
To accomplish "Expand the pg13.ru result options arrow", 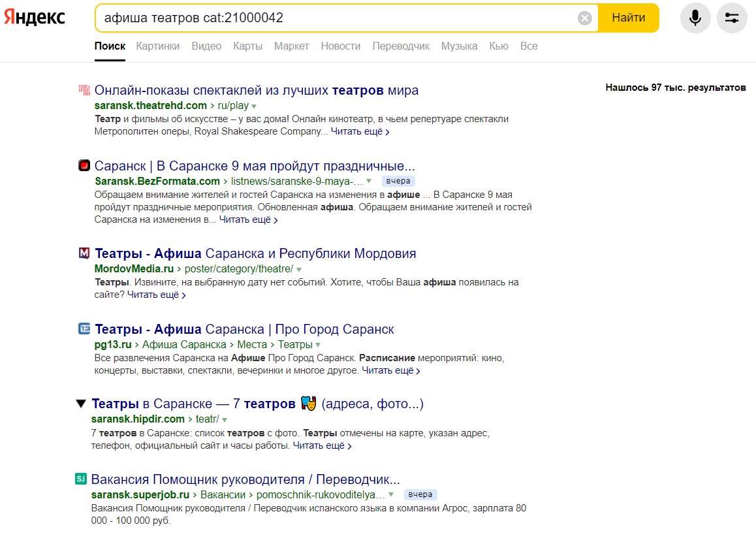I will click(x=318, y=345).
